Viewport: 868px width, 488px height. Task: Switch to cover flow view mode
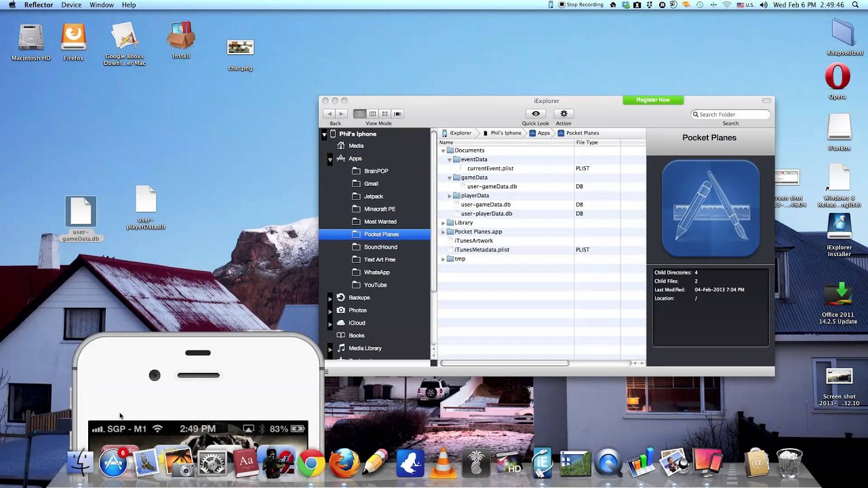(397, 114)
